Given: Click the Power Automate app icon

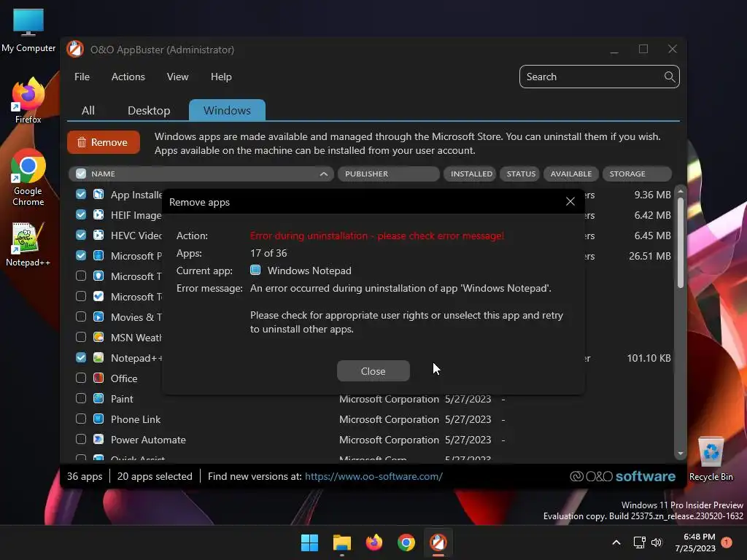Looking at the screenshot, I should point(98,440).
